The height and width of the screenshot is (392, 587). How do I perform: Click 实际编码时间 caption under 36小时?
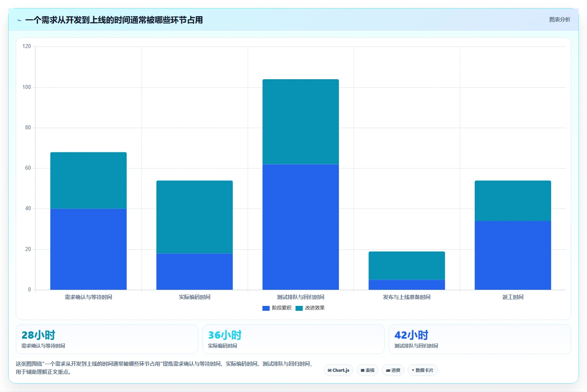click(223, 346)
